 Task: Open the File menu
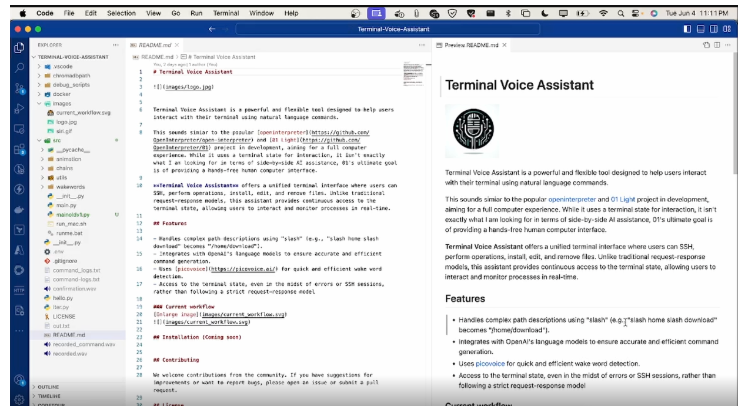tap(69, 13)
